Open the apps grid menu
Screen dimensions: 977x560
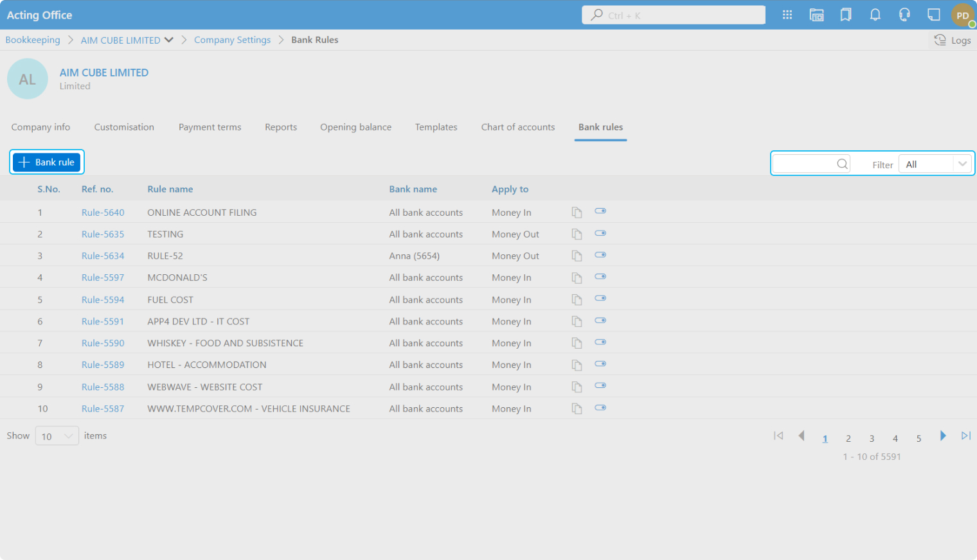(787, 15)
